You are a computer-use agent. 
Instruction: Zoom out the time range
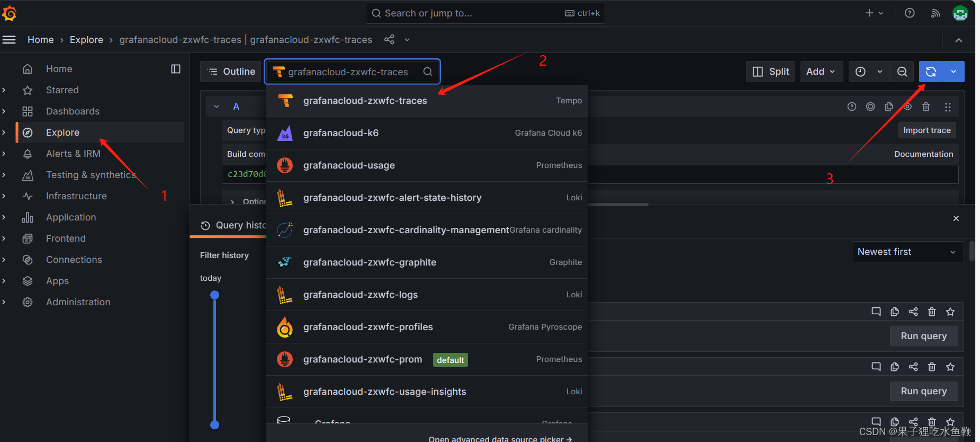click(x=902, y=72)
